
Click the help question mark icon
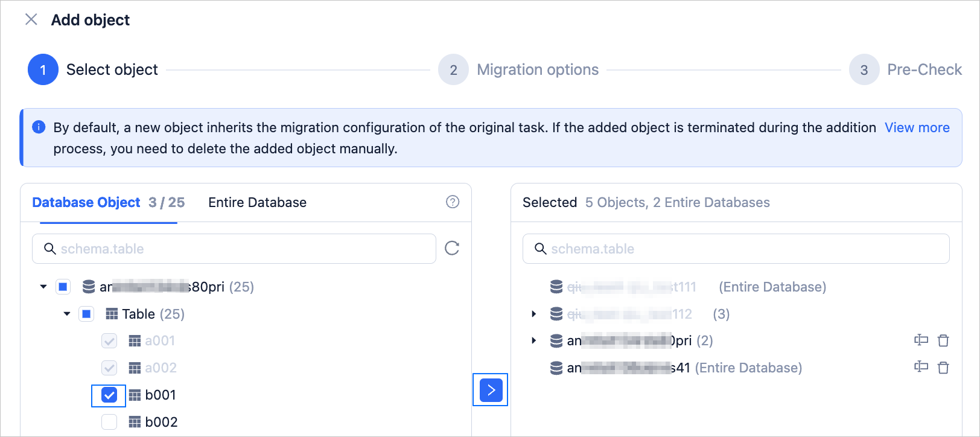pyautogui.click(x=453, y=202)
